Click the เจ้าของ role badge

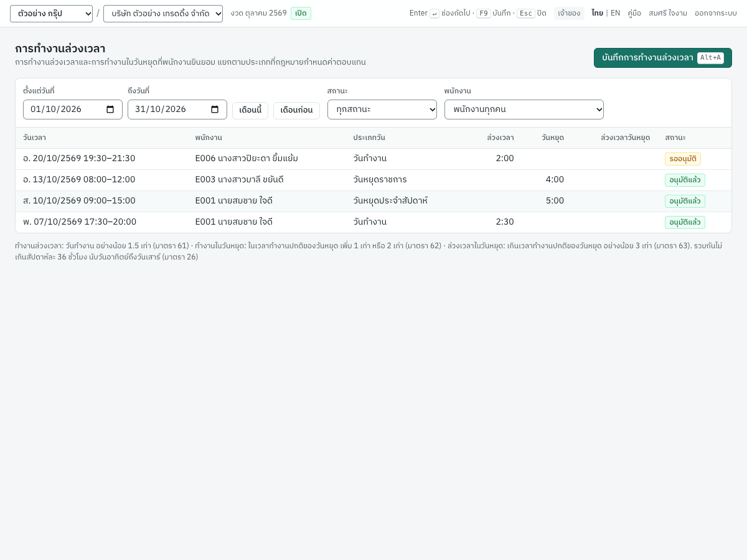[569, 13]
